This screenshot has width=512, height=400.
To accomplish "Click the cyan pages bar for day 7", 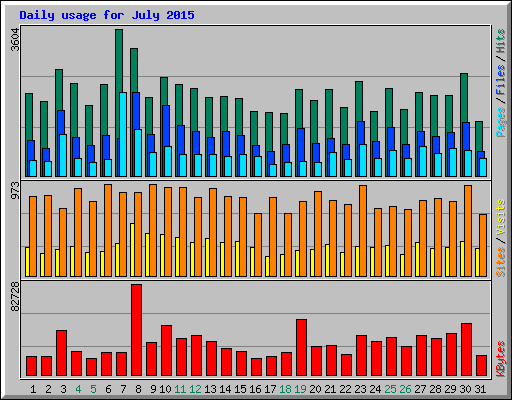I will tap(123, 134).
